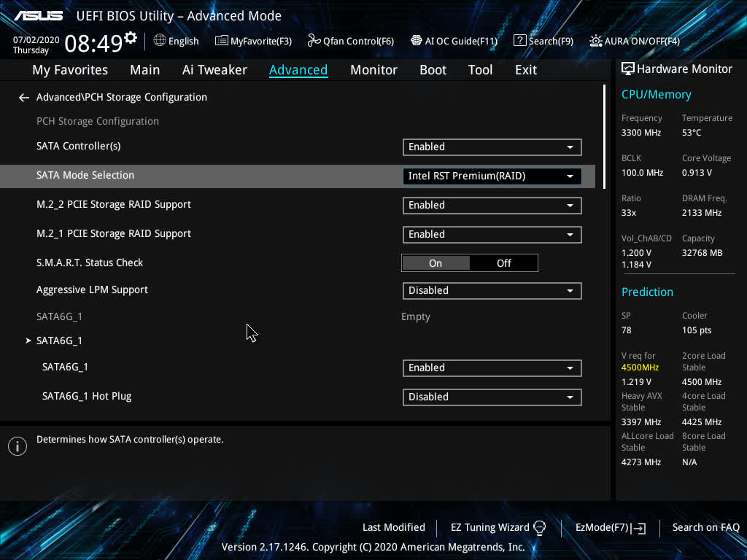This screenshot has width=747, height=560.
Task: Open SATA6G_1 Hot Plug dropdown
Action: tap(492, 397)
